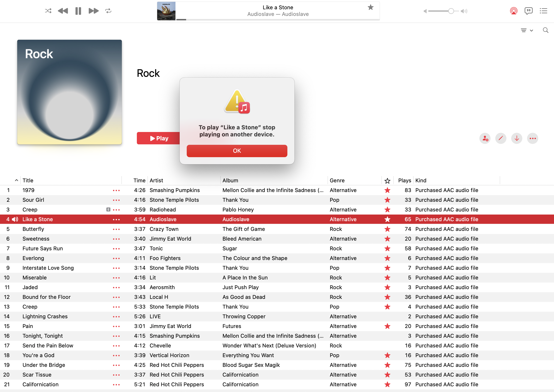Open collaborate on playlist icon
The height and width of the screenshot is (392, 554).
point(485,139)
